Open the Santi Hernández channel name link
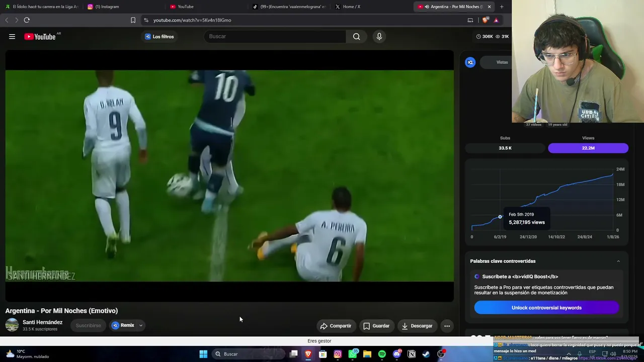Screen dimensions: 644x362 tap(42, 322)
